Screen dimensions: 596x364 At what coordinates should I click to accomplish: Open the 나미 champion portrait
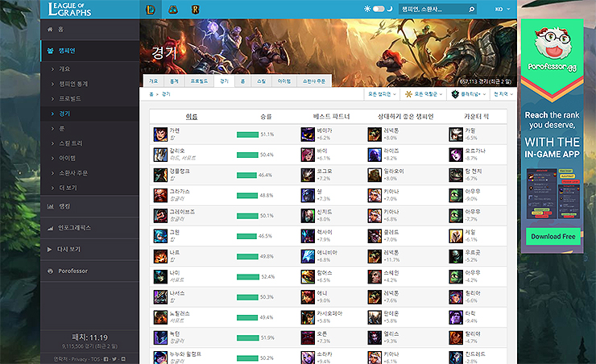160,276
